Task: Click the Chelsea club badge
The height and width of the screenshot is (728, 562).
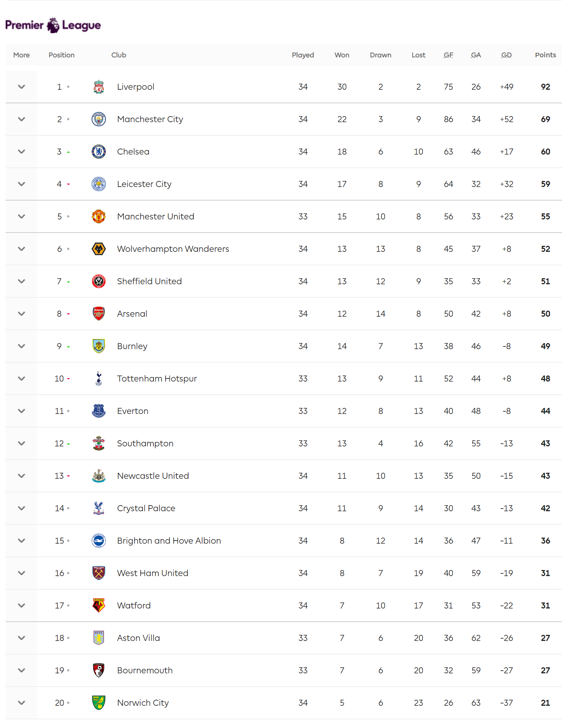Action: click(x=99, y=152)
